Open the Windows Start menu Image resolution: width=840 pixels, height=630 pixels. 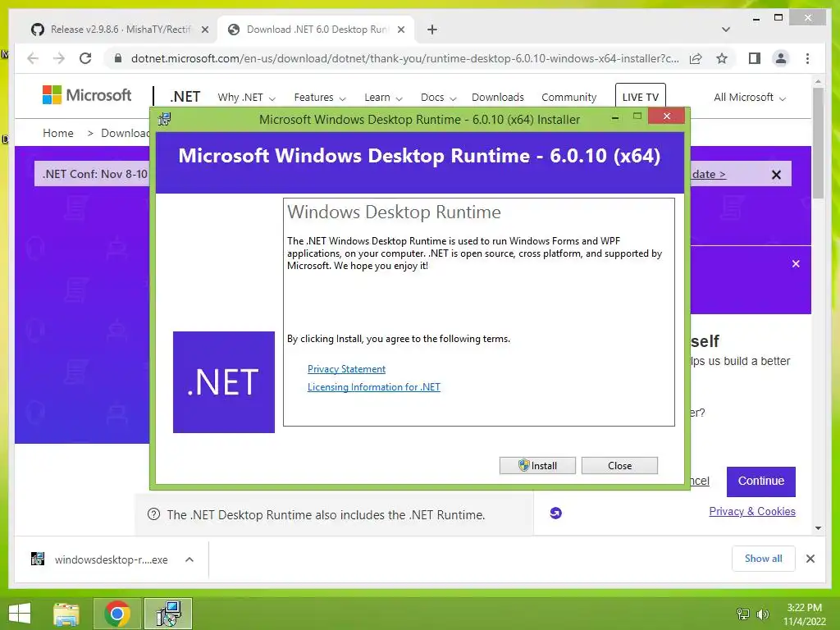point(20,614)
